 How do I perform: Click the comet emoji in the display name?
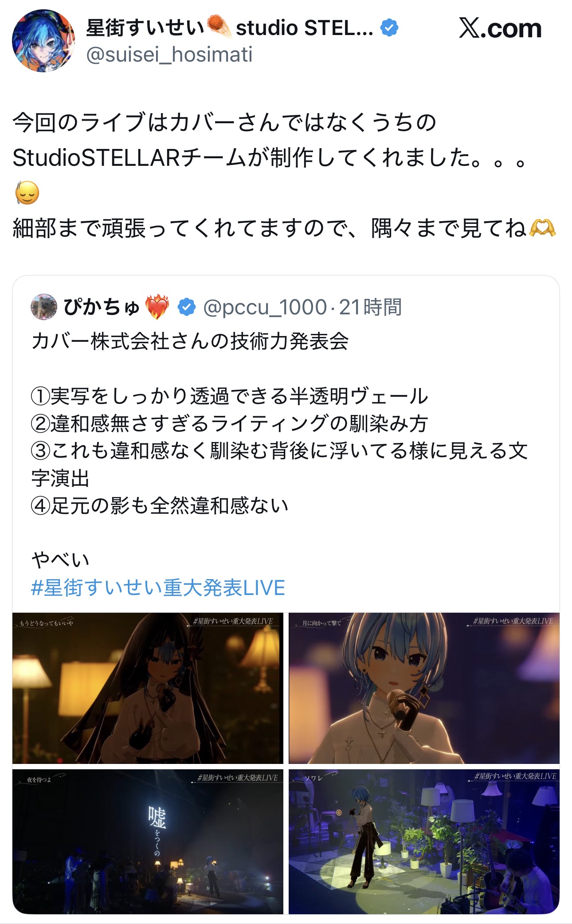pos(219,27)
